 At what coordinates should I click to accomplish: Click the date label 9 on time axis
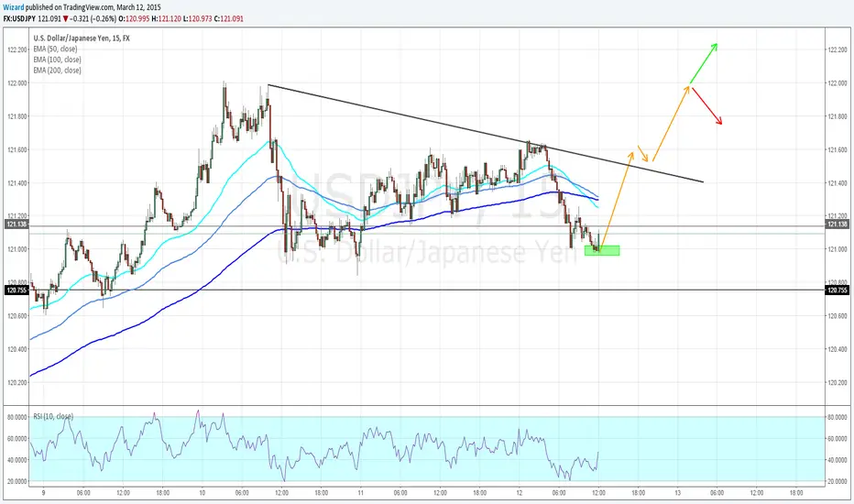[x=43, y=493]
